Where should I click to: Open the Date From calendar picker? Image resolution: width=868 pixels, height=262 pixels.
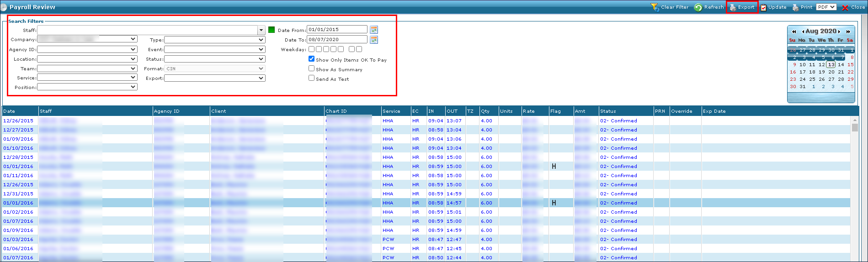click(374, 30)
